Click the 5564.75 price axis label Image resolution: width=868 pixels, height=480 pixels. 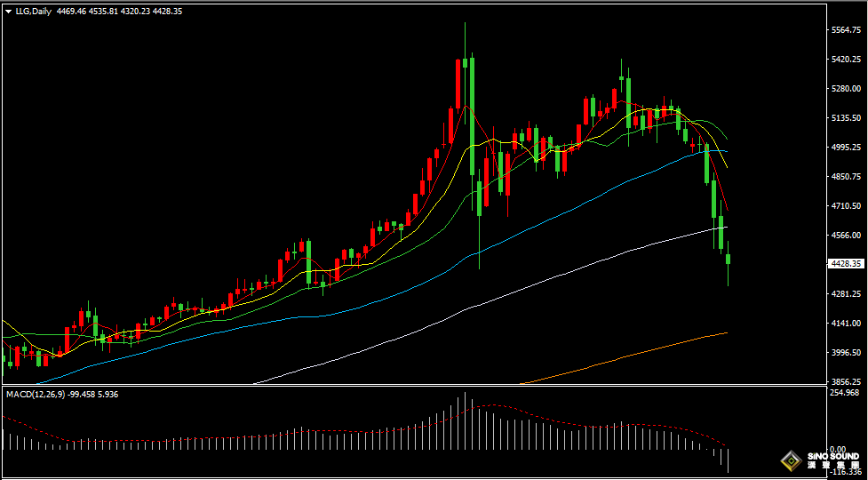click(x=846, y=30)
